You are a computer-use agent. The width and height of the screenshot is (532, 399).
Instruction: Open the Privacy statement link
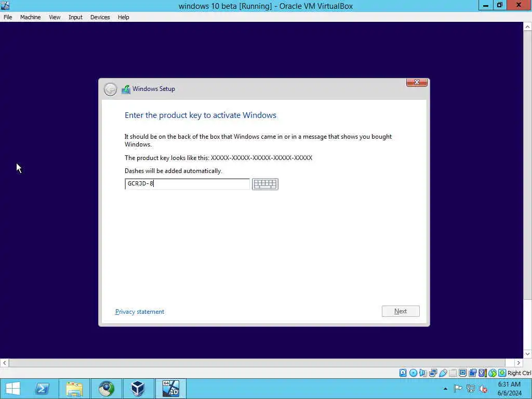click(139, 312)
